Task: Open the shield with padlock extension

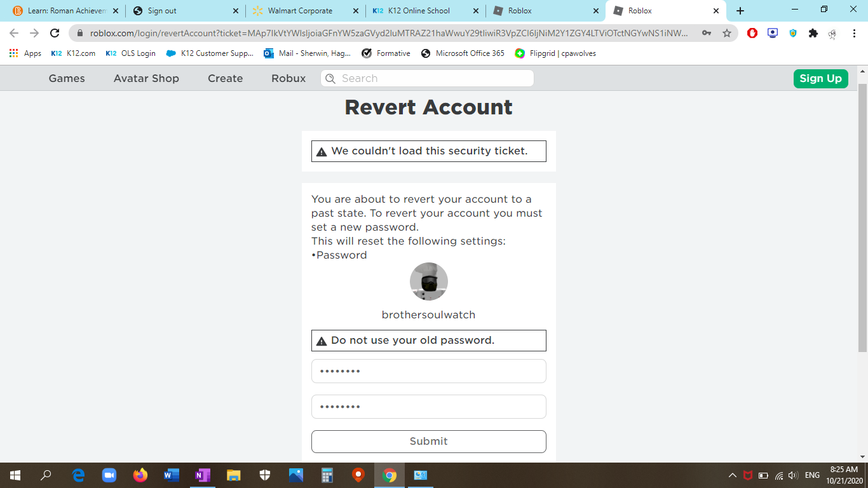Action: [793, 33]
